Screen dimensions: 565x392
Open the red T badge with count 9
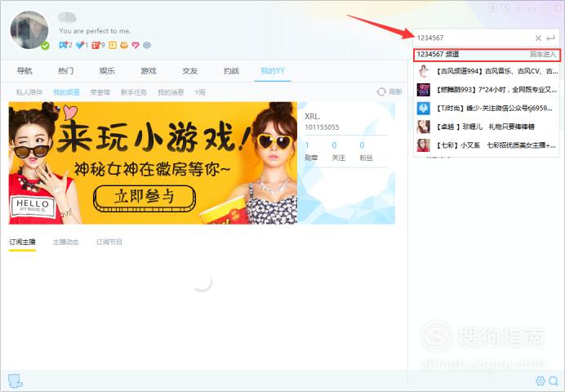(98, 45)
